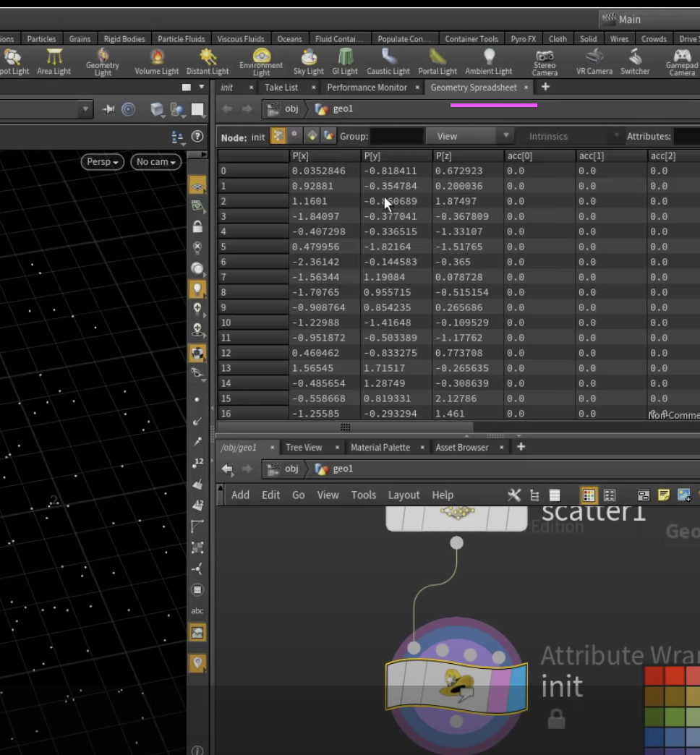Toggle the vertices attribute class button
This screenshot has width=700, height=755.
tap(294, 136)
